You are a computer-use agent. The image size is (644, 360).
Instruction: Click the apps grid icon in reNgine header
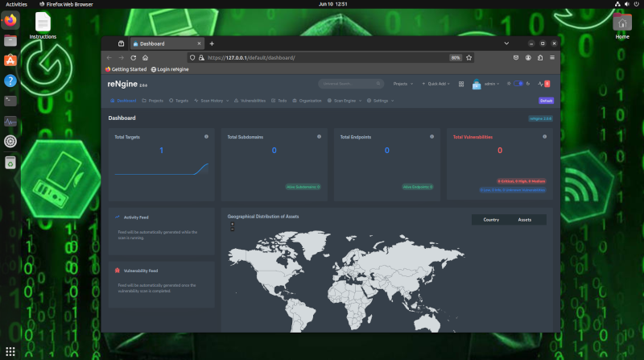point(461,84)
